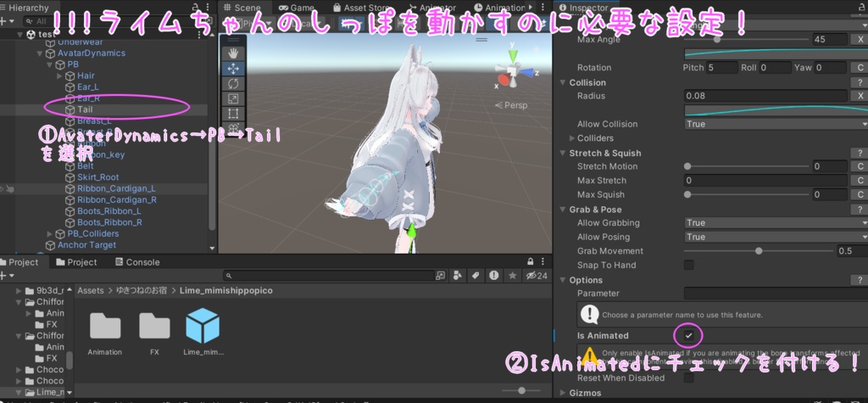Collapse the Stretch & Squish section
The image size is (868, 403).
point(563,153)
